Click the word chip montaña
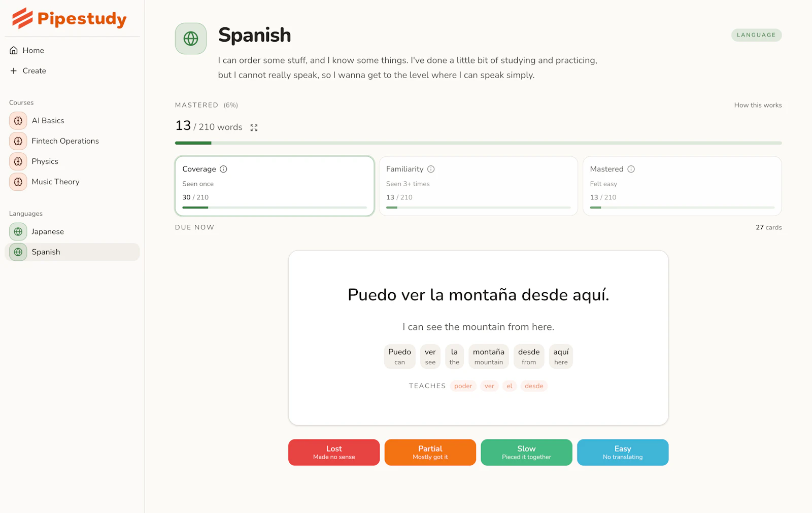The image size is (812, 513). 489,356
